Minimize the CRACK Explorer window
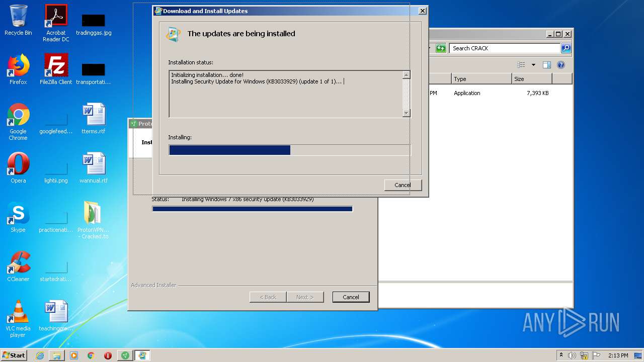This screenshot has width=644, height=362. pyautogui.click(x=550, y=34)
